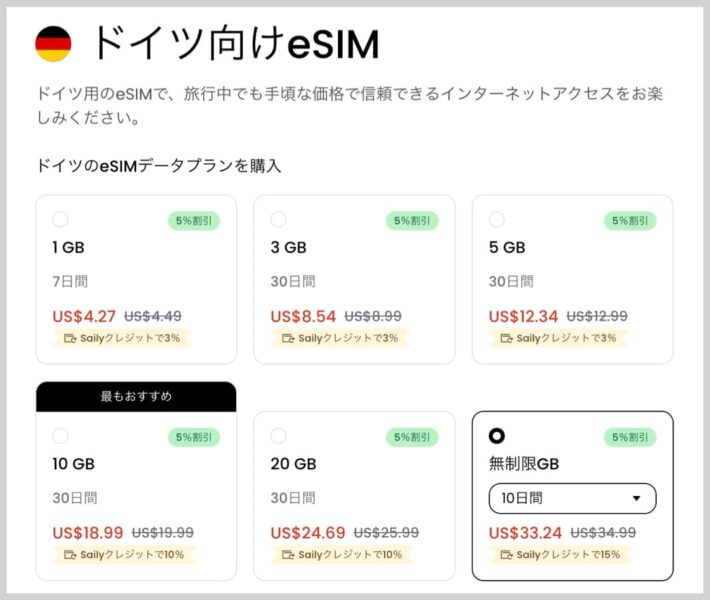Select the 無制限GB radio button
This screenshot has width=710, height=600.
[497, 436]
